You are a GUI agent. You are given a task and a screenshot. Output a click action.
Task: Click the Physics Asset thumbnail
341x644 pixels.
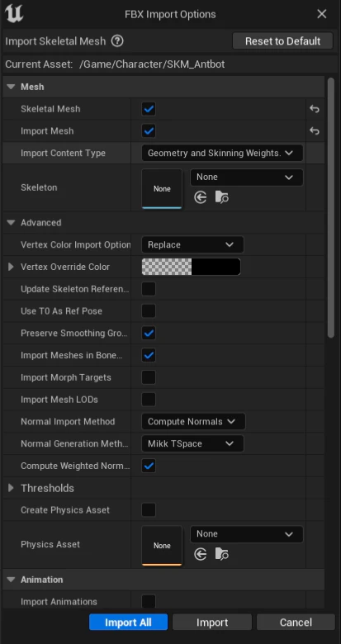click(162, 546)
